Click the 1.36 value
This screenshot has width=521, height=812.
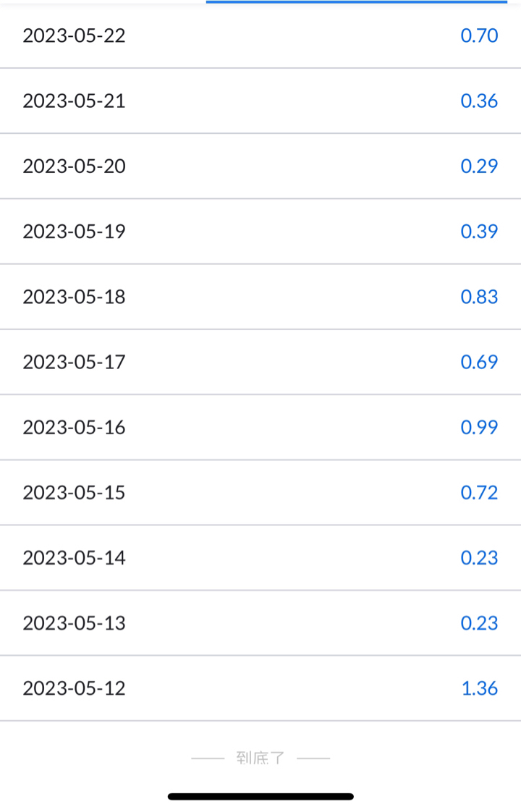[x=480, y=688]
